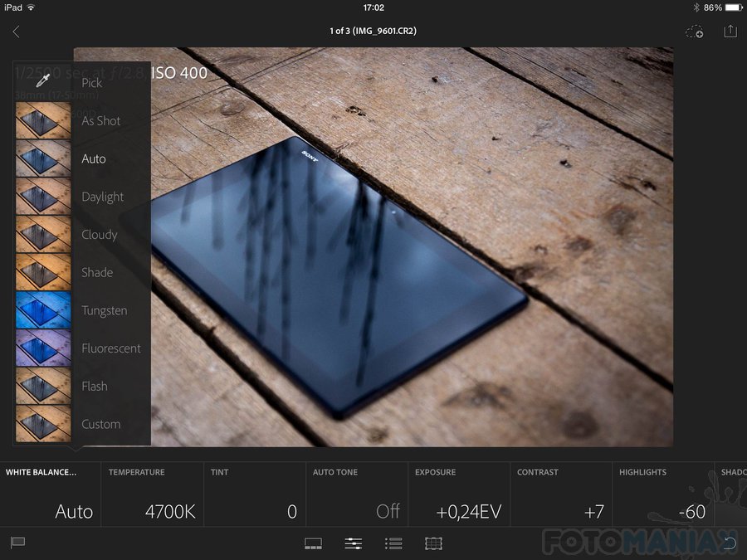Toggle Auto Tone off setting

pos(357,494)
